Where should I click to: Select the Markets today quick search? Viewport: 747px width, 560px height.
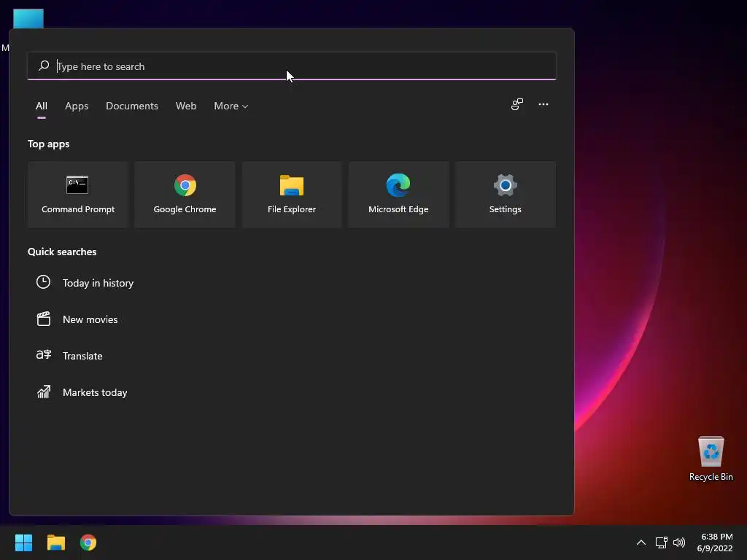(95, 392)
